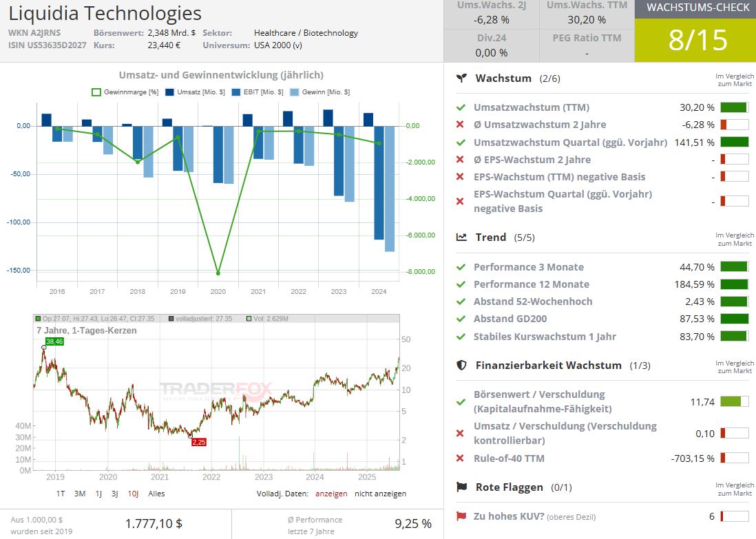Click the Ums.Wachs. 2J header value -6,28 %
The height and width of the screenshot is (539, 756).
(x=492, y=20)
